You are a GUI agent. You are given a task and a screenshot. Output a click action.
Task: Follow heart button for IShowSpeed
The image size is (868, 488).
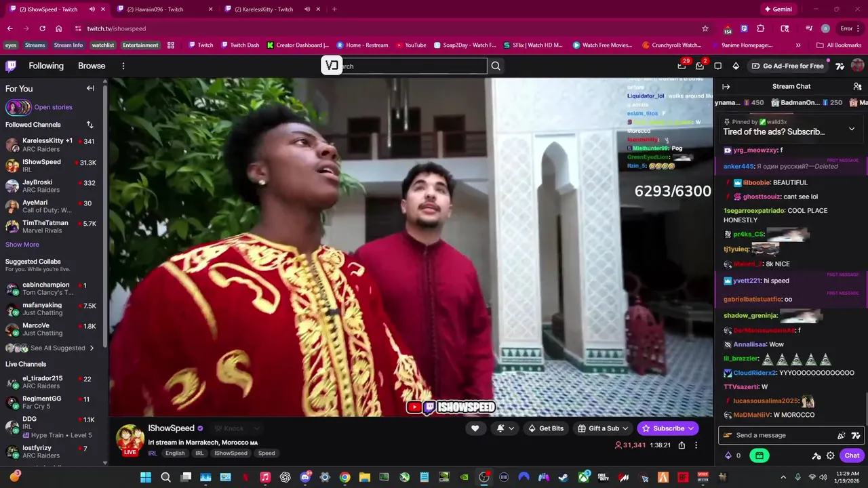[475, 428]
